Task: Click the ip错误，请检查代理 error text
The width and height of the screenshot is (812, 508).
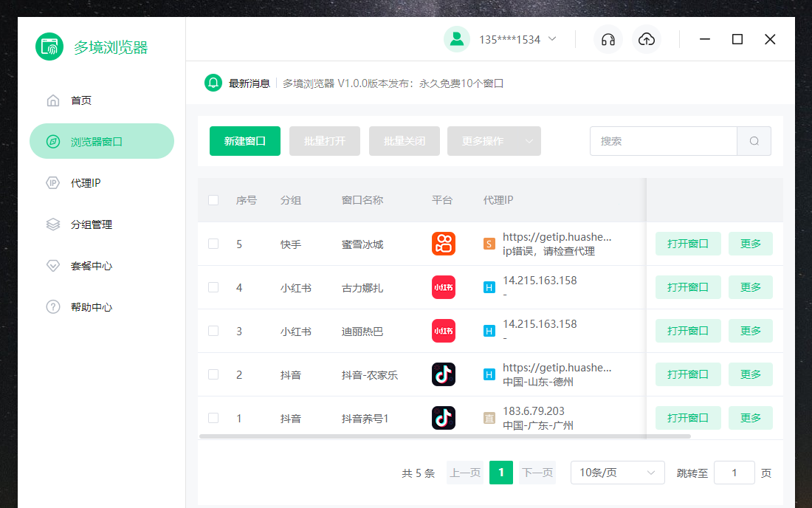Action: [549, 251]
